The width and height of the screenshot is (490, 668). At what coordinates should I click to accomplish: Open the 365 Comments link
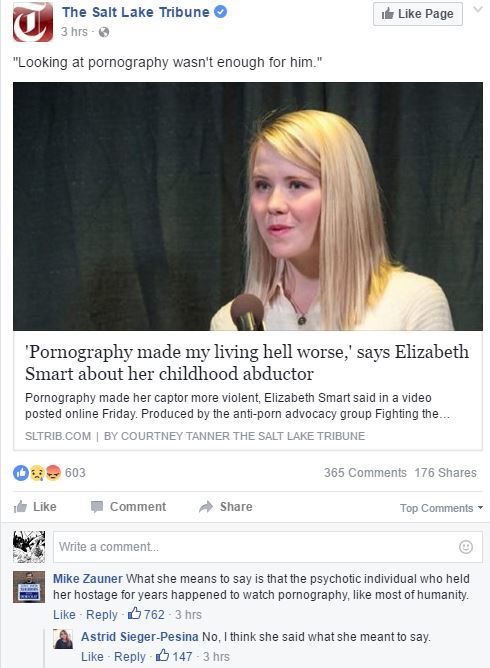365,472
